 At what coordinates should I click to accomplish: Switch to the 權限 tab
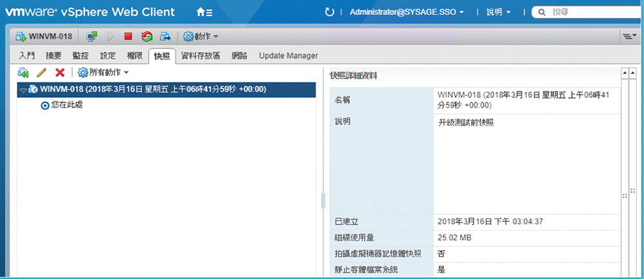[x=135, y=56]
